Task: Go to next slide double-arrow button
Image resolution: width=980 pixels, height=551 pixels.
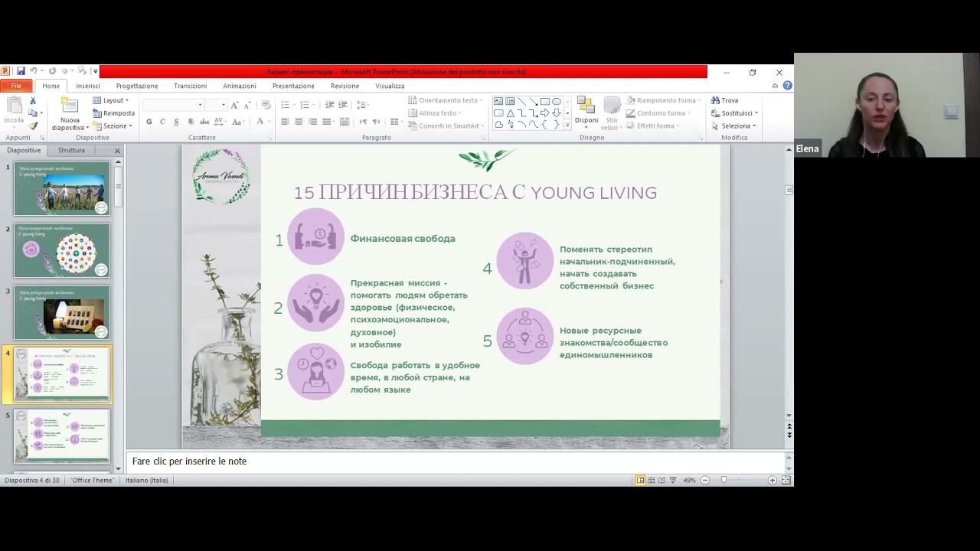Action: click(789, 435)
